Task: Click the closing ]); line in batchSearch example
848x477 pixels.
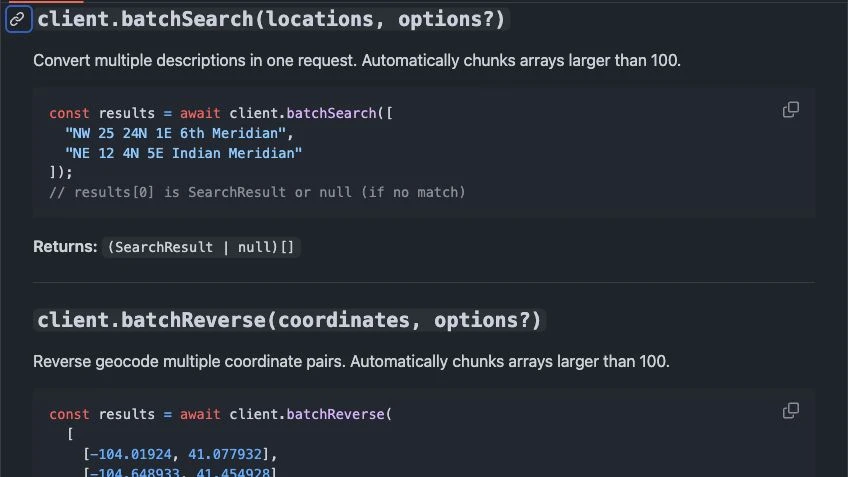Action: tap(61, 172)
